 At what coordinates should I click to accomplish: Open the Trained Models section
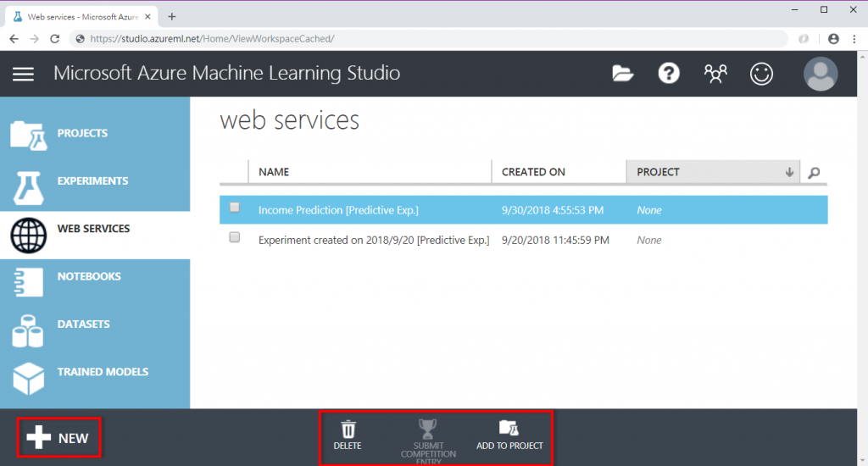pos(103,372)
